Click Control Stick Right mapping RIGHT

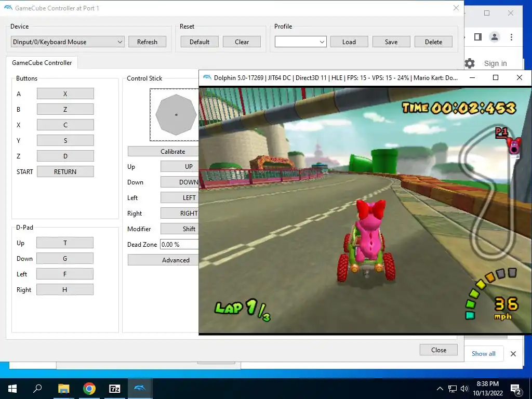[179, 214]
